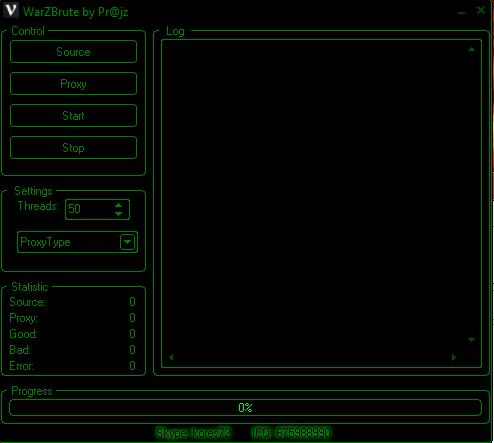Click the WarZBrute app logo icon
Viewport: 494px width, 443px height.
(x=11, y=10)
